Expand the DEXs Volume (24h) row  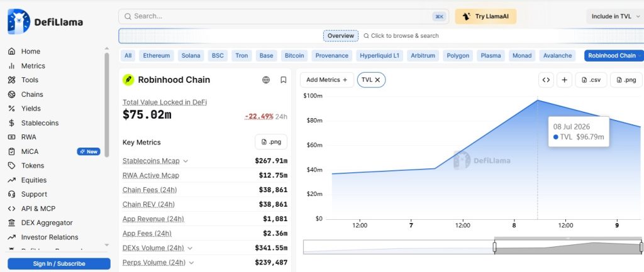tap(190, 248)
